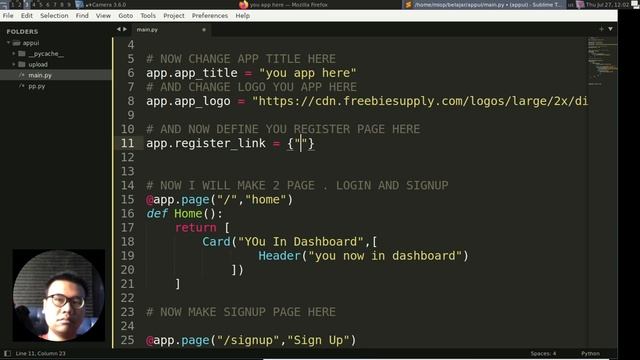Change indentation via Spaces: 4
640x360 pixels.
543,353
